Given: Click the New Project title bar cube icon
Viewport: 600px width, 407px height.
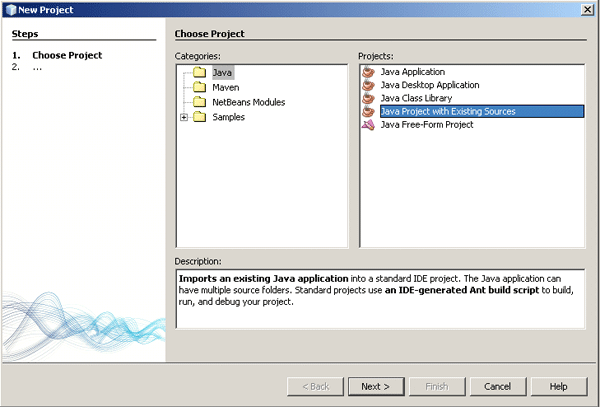Looking at the screenshot, I should pyautogui.click(x=11, y=10).
